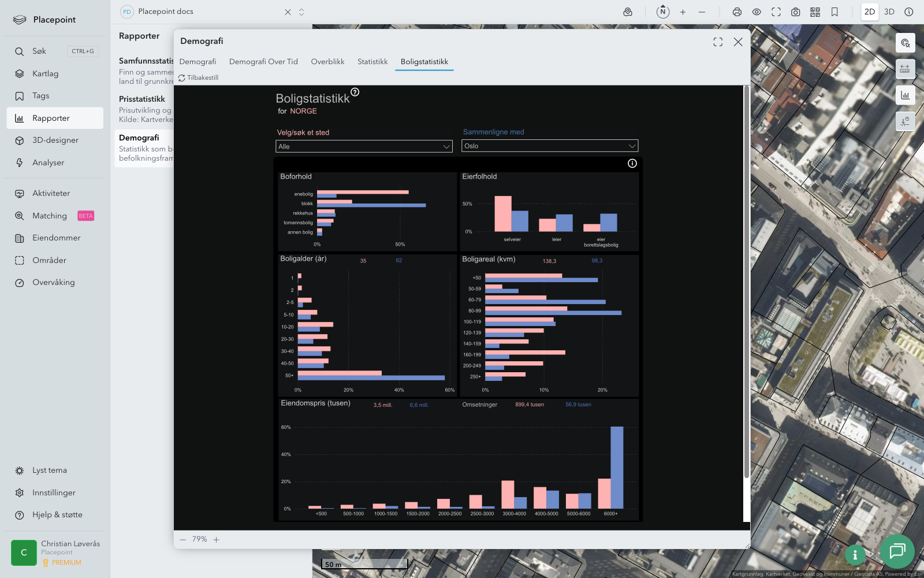
Task: Switch to the Demografi Over Tid tab
Action: tap(263, 62)
